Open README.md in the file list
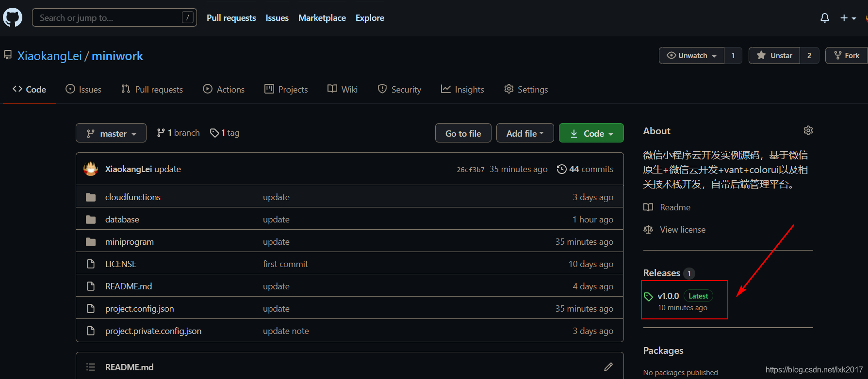 pyautogui.click(x=129, y=286)
